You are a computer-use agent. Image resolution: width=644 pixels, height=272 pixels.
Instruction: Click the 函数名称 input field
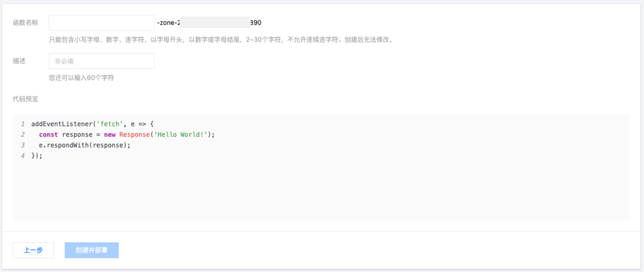(x=102, y=23)
